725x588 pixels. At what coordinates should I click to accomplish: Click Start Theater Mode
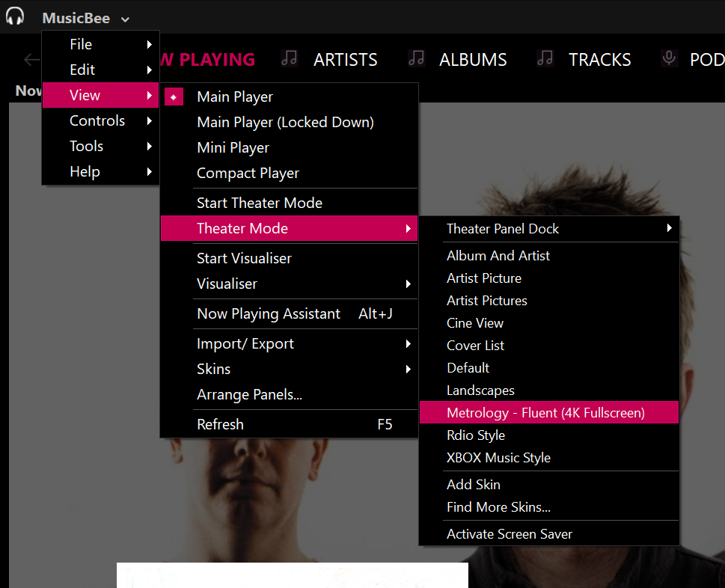pos(289,203)
